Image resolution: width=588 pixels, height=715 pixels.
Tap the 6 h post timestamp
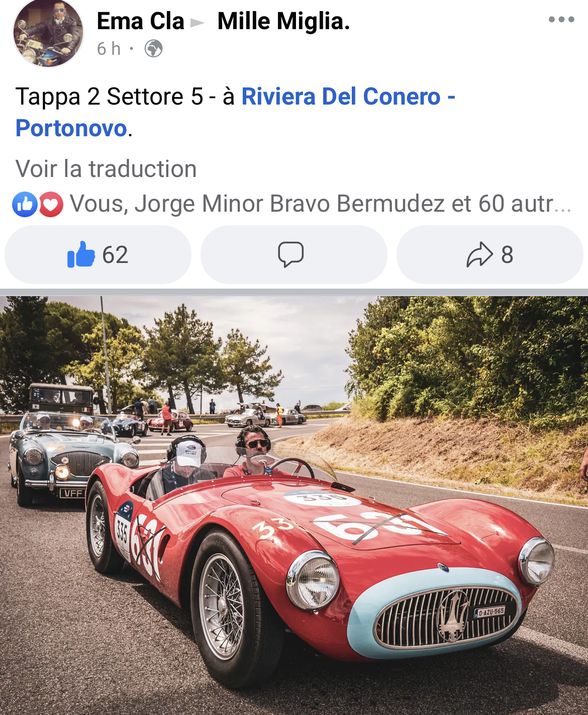tap(109, 49)
